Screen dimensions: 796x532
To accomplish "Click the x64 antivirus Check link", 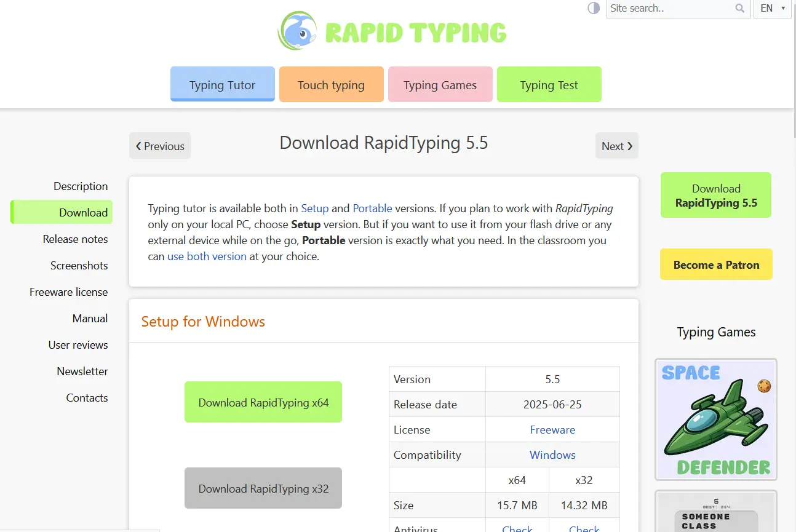I will (x=517, y=528).
